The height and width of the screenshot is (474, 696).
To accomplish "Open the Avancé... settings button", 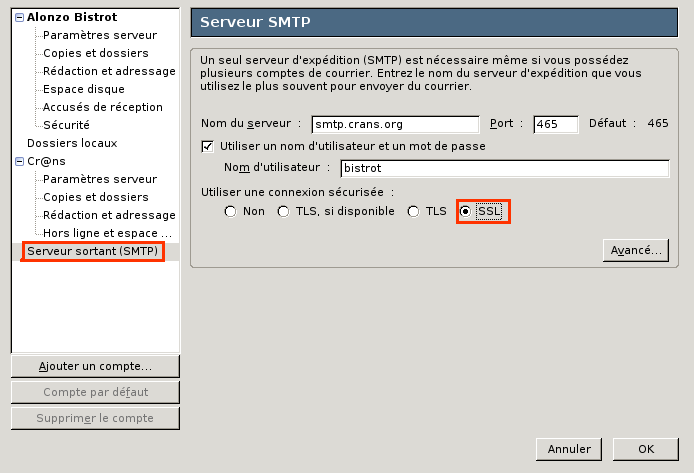I will 634,250.
